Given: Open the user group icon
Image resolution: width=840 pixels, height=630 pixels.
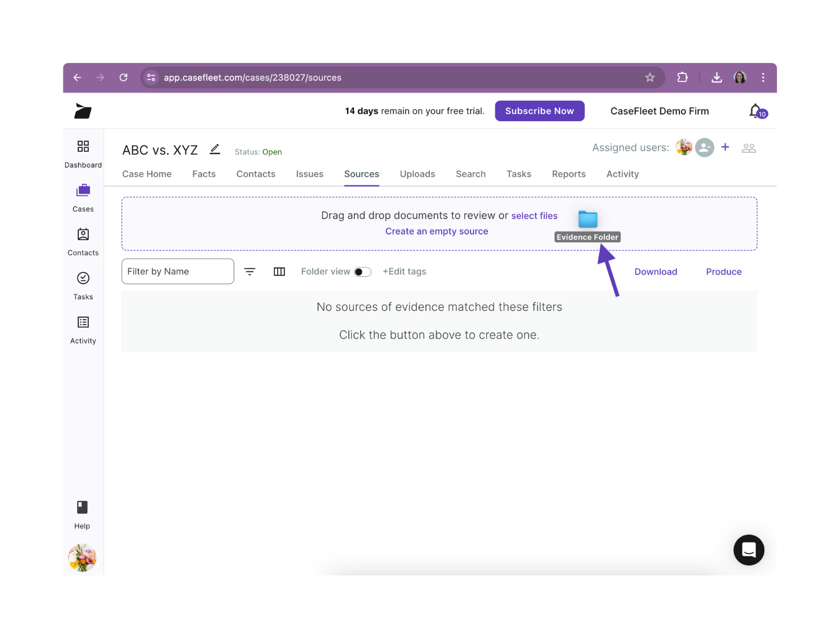Looking at the screenshot, I should pos(749,148).
